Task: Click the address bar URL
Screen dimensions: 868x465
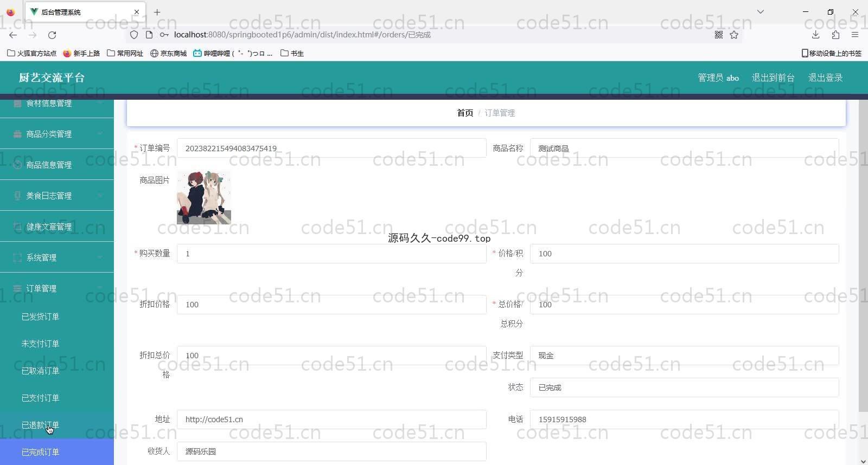Action: (x=302, y=35)
